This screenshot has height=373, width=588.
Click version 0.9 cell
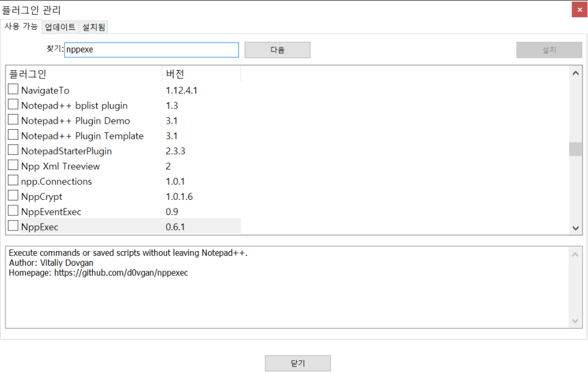(x=172, y=212)
